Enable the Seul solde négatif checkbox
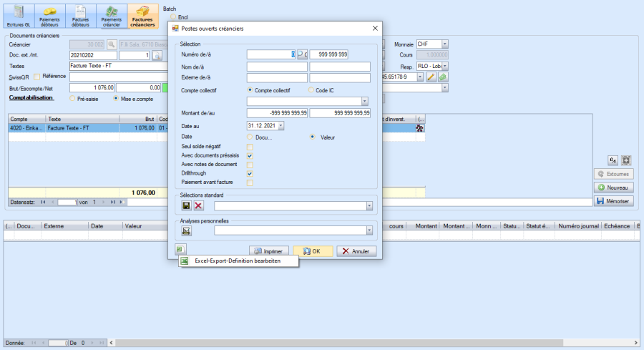Viewport: 644px width, 350px height. point(250,147)
